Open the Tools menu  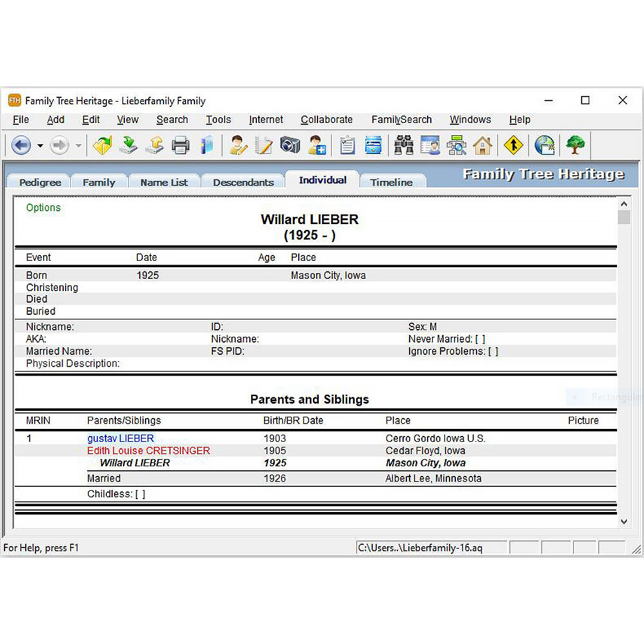pos(218,120)
